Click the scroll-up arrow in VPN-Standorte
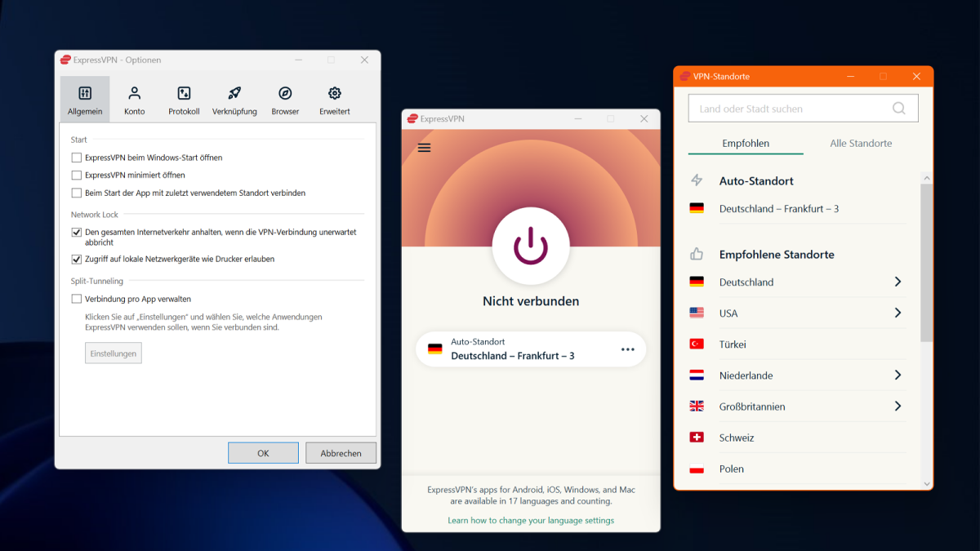 pos(926,177)
